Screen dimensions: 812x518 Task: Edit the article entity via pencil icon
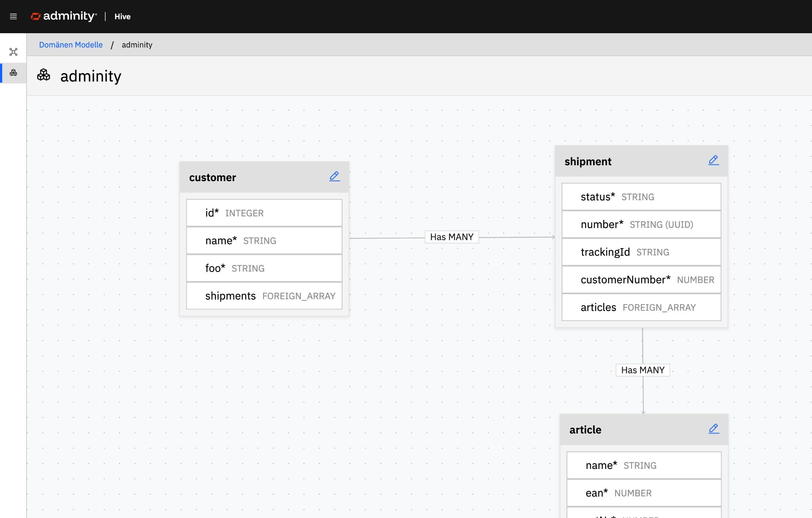tap(713, 429)
